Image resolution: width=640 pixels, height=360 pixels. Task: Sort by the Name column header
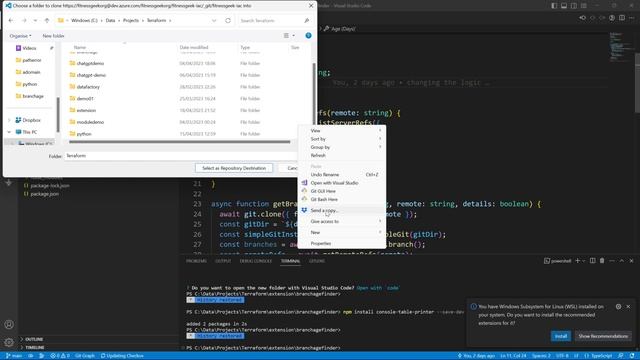click(x=80, y=48)
